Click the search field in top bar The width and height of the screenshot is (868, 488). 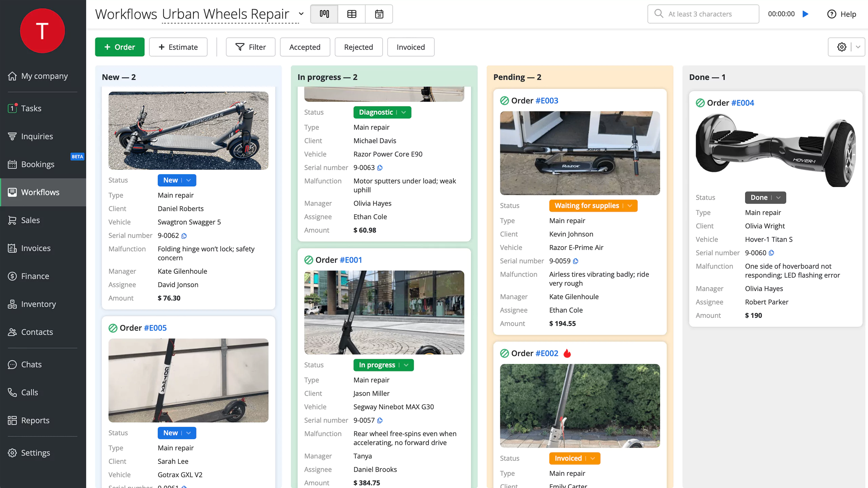tap(703, 14)
